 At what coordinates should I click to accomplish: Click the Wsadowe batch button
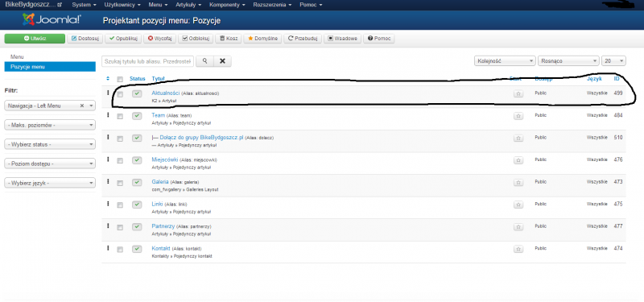(343, 38)
